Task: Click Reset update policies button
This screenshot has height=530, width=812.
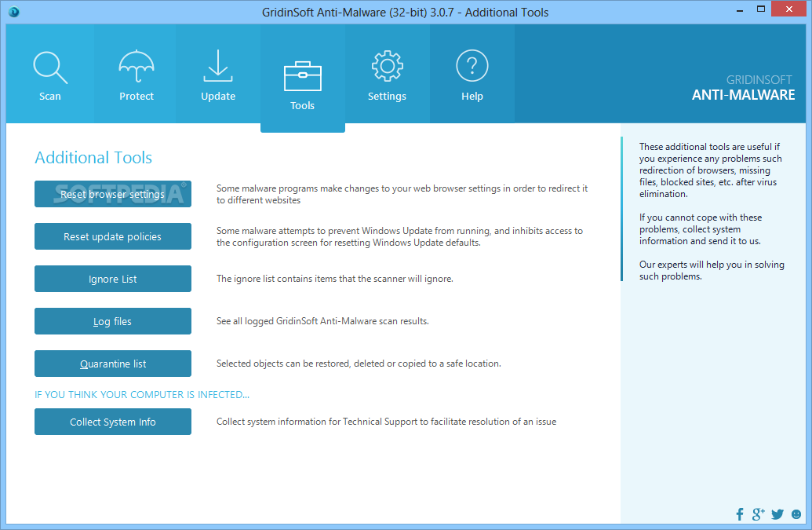Action: point(113,236)
